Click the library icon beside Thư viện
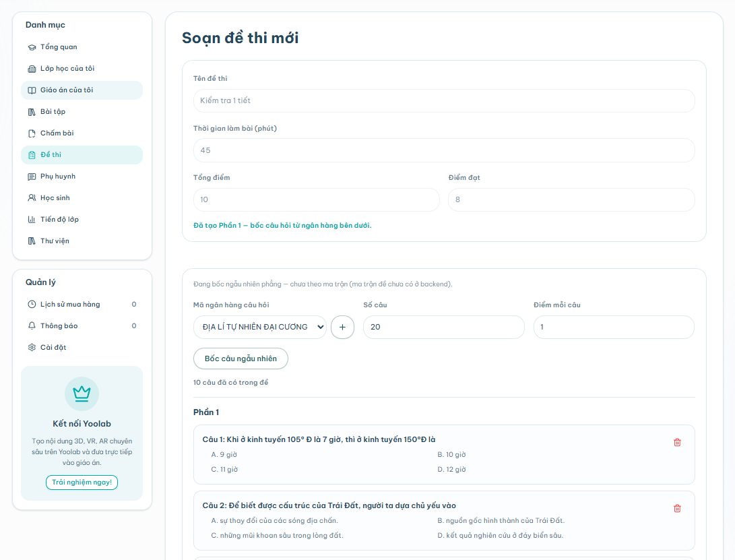 click(32, 241)
